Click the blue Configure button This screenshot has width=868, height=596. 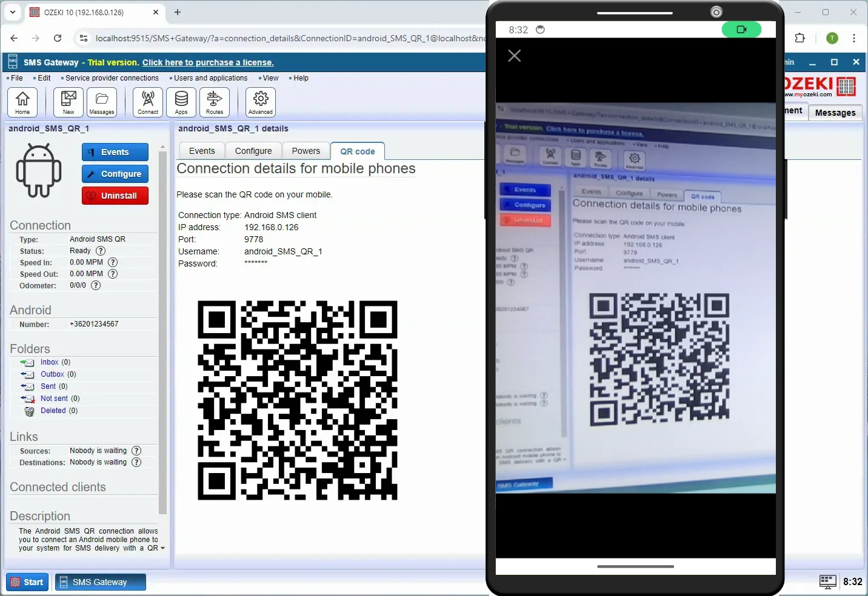[x=115, y=174]
